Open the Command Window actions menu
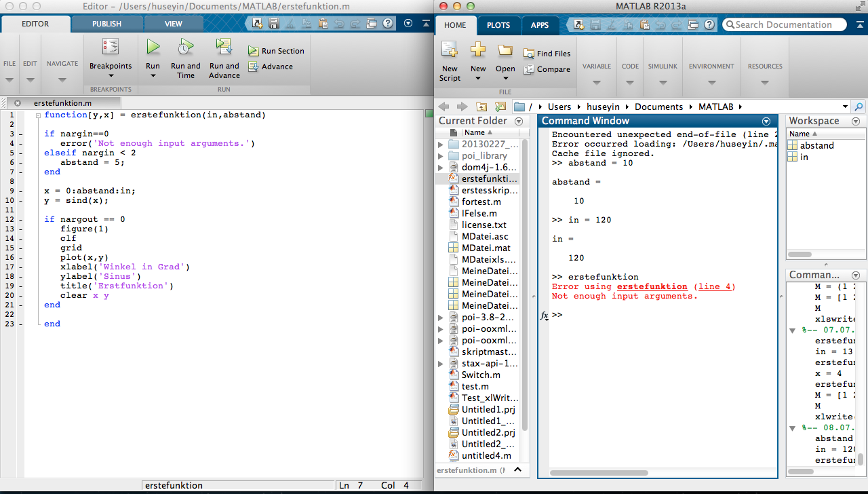This screenshot has height=494, width=868. point(766,121)
